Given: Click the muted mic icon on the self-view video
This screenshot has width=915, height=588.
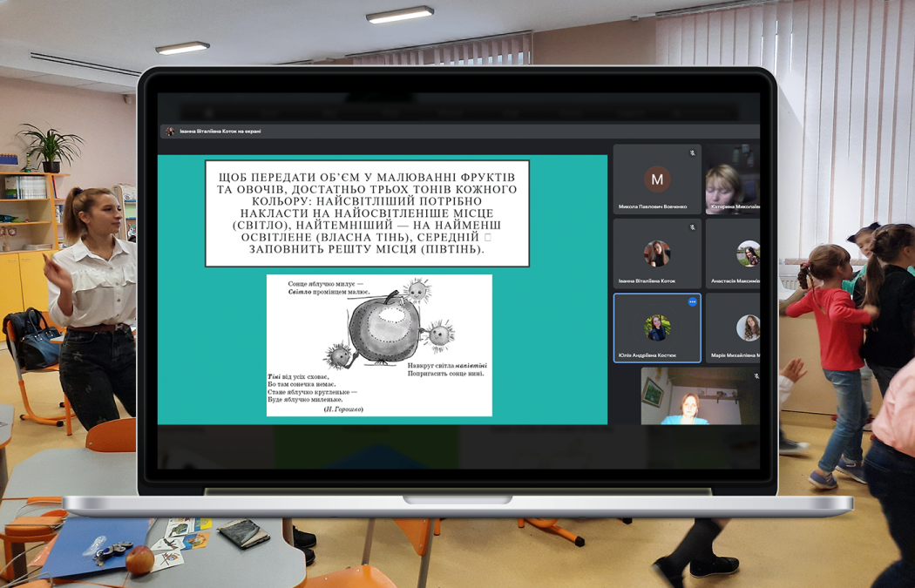Looking at the screenshot, I should click(x=756, y=376).
